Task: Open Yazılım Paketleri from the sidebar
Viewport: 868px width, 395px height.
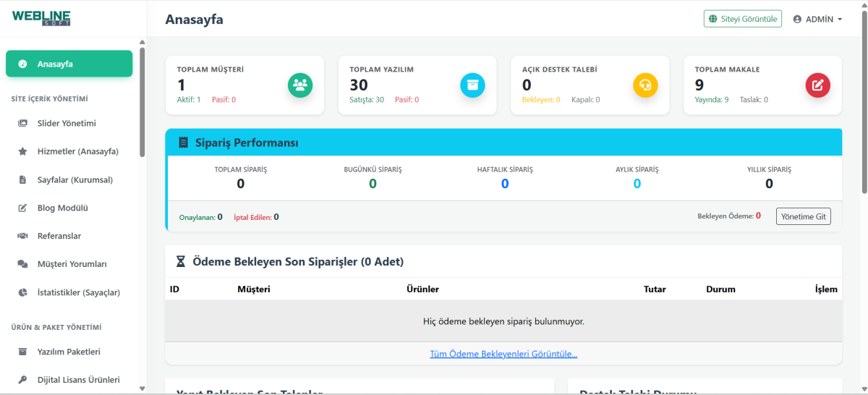Action: pos(69,352)
